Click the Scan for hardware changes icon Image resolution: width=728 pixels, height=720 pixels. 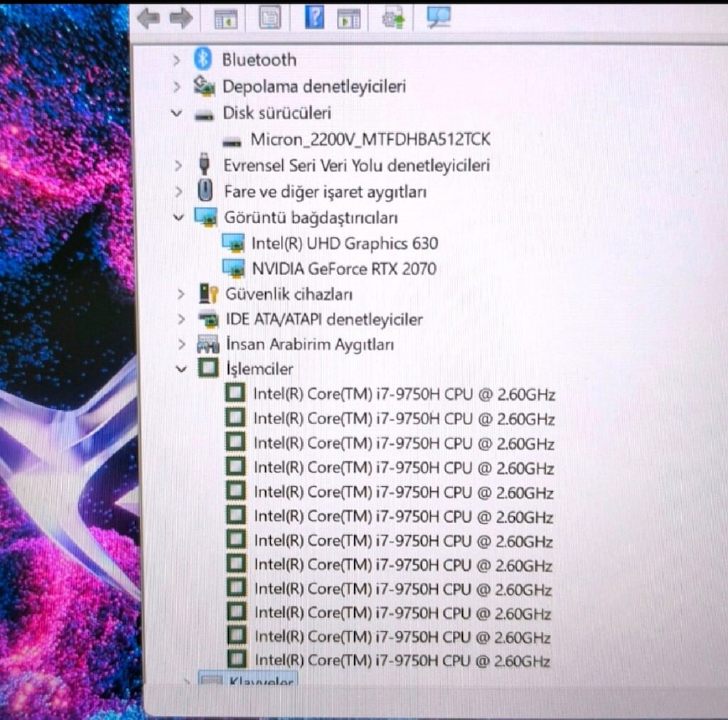point(438,18)
